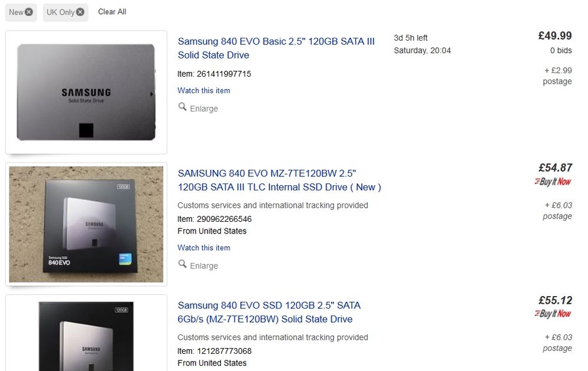Remove the UK Only filter chip
Image resolution: width=588 pixels, height=371 pixels.
pos(80,12)
